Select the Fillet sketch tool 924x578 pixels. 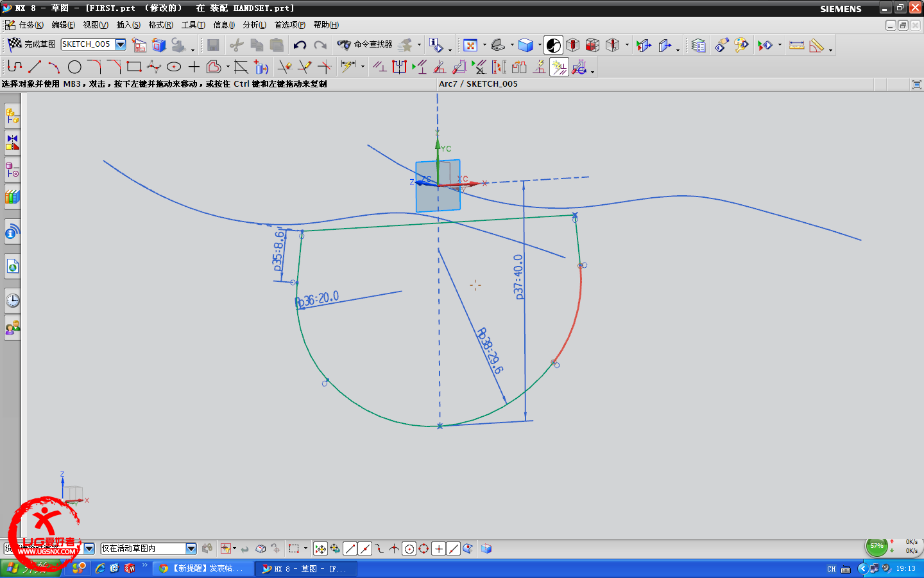[x=94, y=66]
